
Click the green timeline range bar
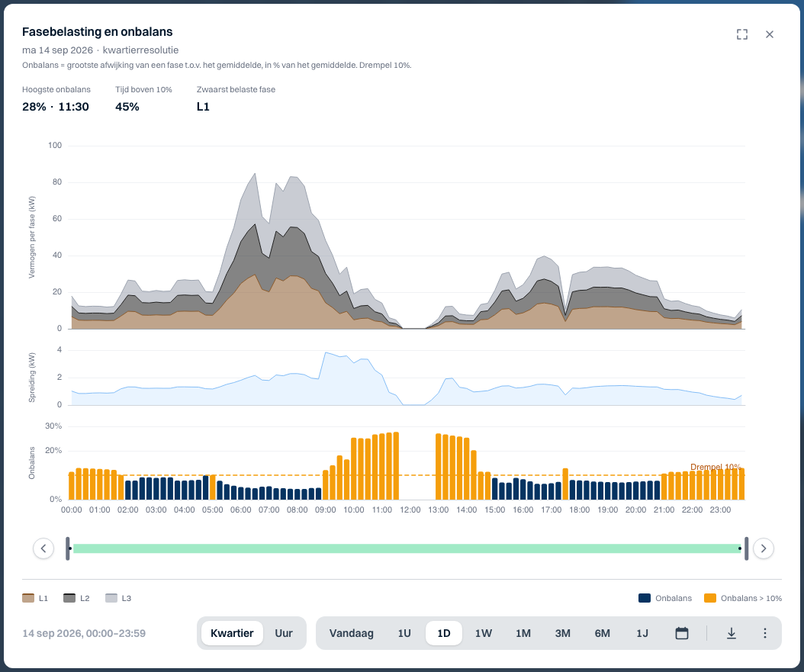point(407,548)
